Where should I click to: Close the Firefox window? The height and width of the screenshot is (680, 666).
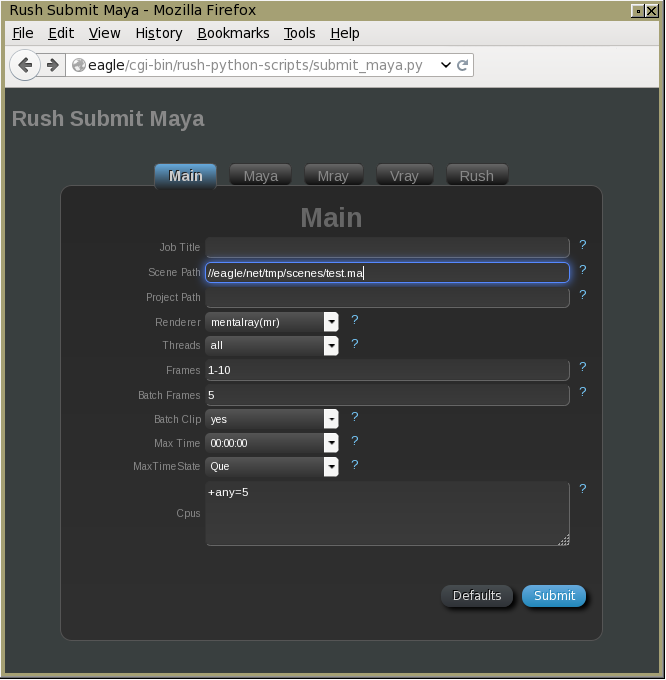click(x=652, y=10)
